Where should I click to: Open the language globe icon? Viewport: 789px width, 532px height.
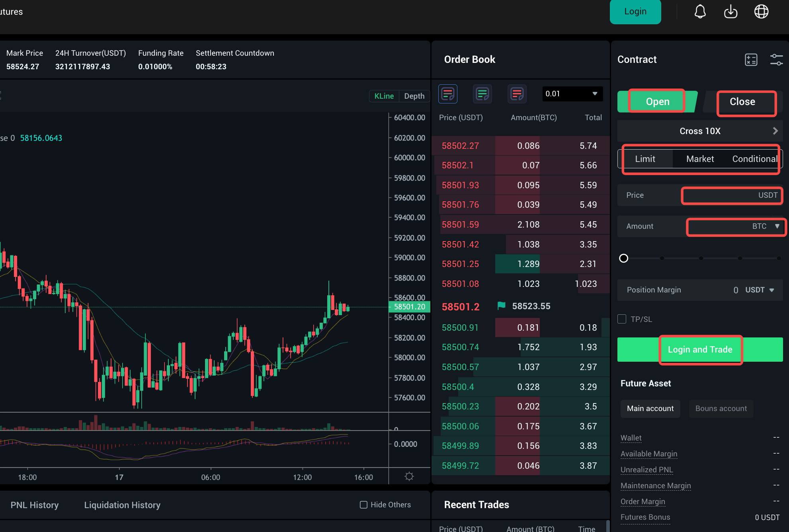tap(761, 12)
